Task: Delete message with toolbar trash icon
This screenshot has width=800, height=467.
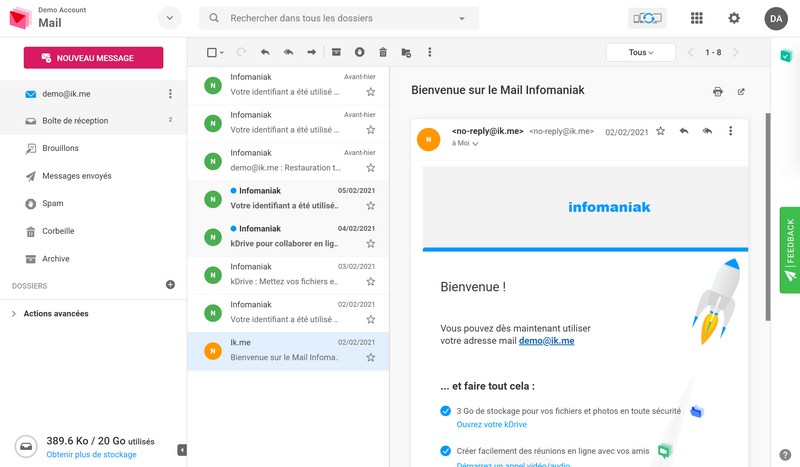Action: 383,52
